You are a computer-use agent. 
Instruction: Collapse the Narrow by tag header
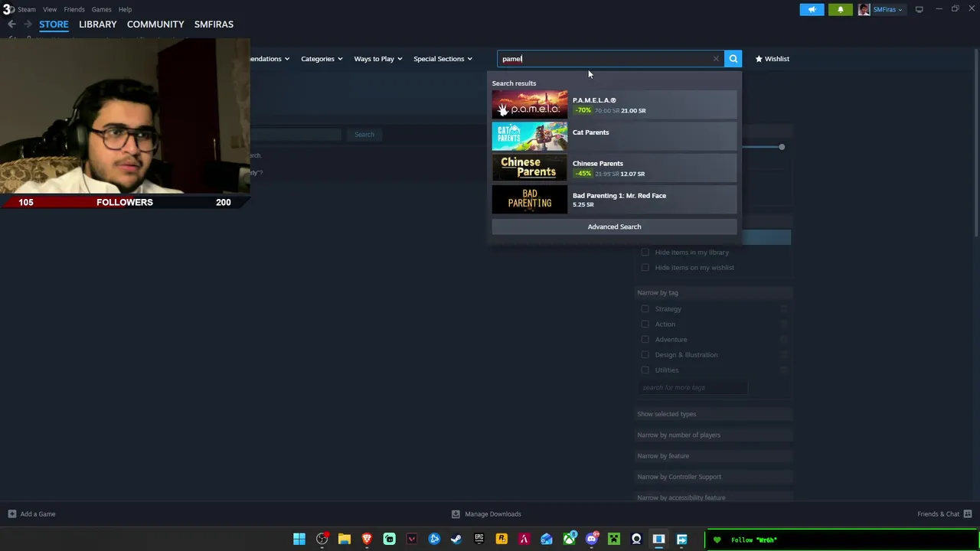[714, 292]
